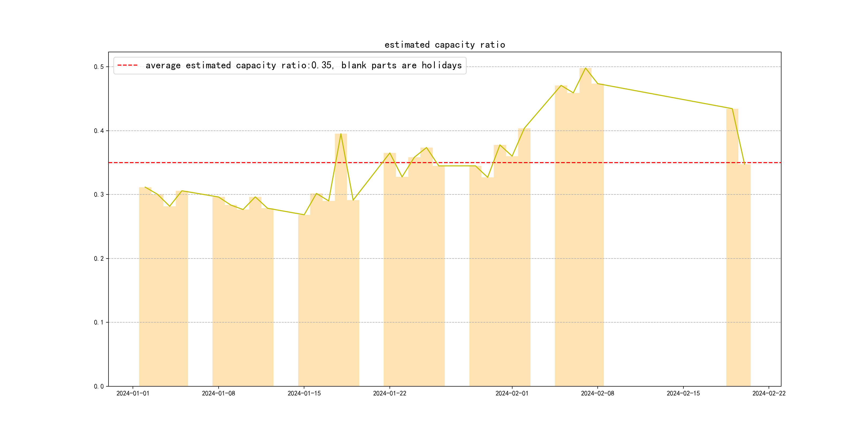The width and height of the screenshot is (868, 434).
Task: Click the 2024-02-15 x-axis label
Action: pos(683,393)
